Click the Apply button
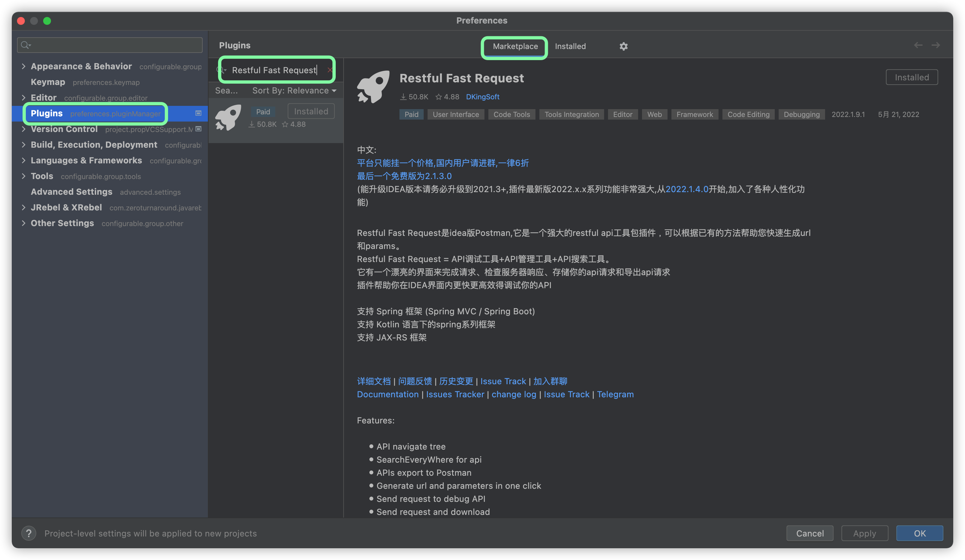965x560 pixels. 864,533
